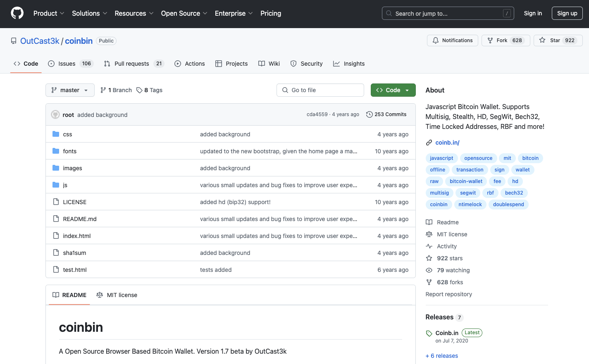Switch to the Actions tab
This screenshot has height=364, width=589.
pyautogui.click(x=190, y=64)
